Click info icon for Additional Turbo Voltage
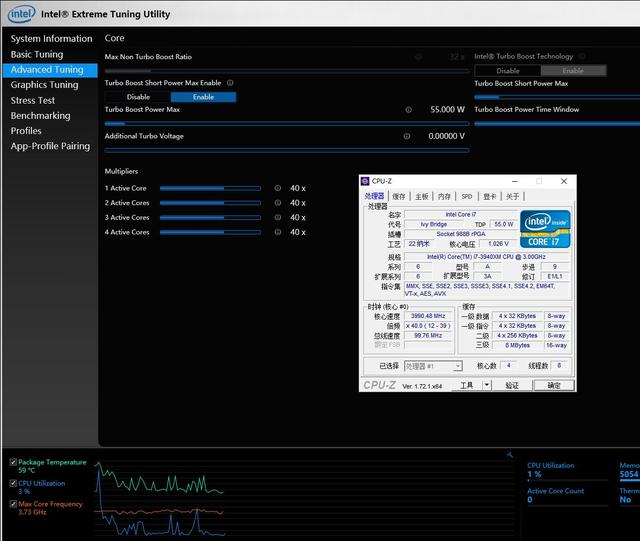 [407, 136]
